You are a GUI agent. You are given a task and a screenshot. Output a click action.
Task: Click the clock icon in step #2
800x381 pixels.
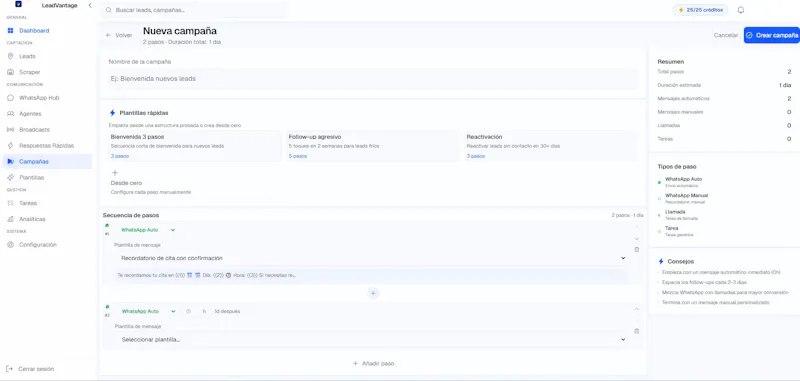188,311
